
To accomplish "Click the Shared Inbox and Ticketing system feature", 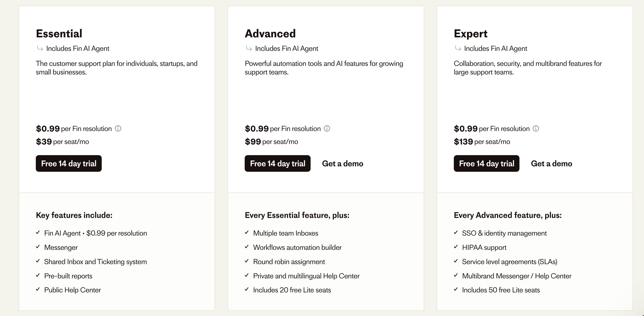I will [95, 262].
